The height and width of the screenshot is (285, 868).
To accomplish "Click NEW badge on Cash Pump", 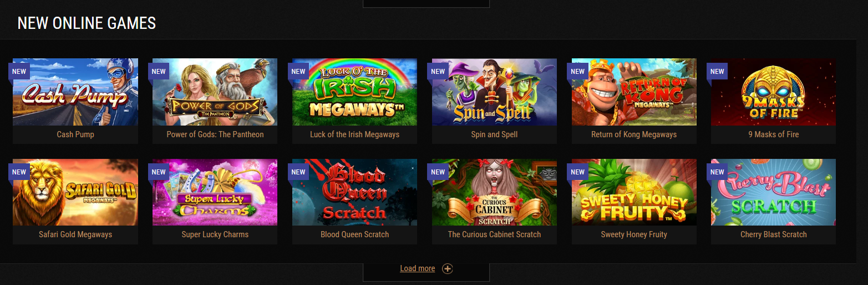I will click(19, 72).
